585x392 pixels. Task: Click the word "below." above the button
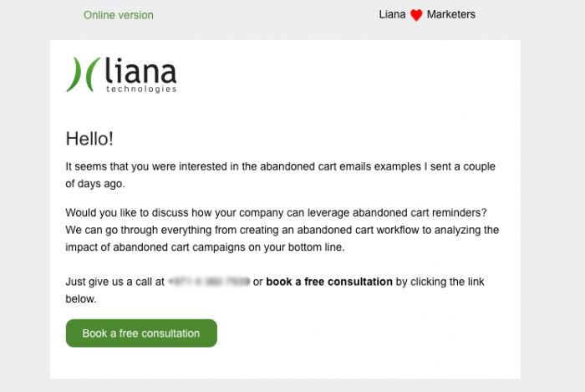point(81,298)
